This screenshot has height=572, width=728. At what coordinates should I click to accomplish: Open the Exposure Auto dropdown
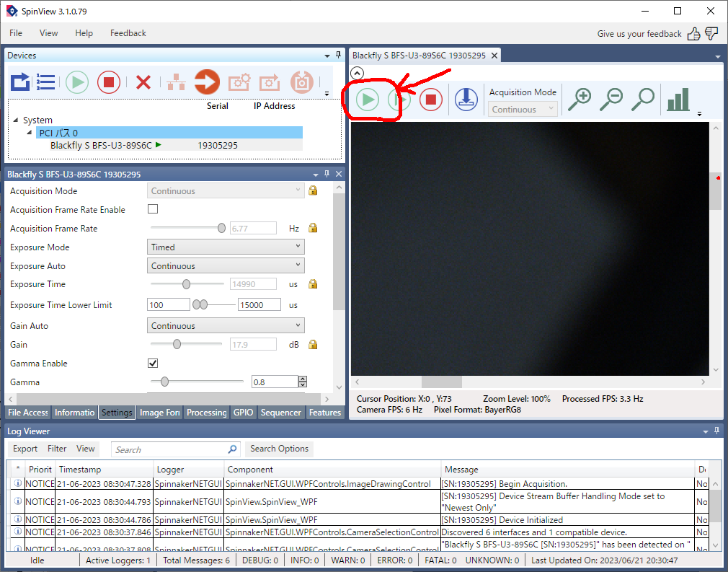(226, 266)
